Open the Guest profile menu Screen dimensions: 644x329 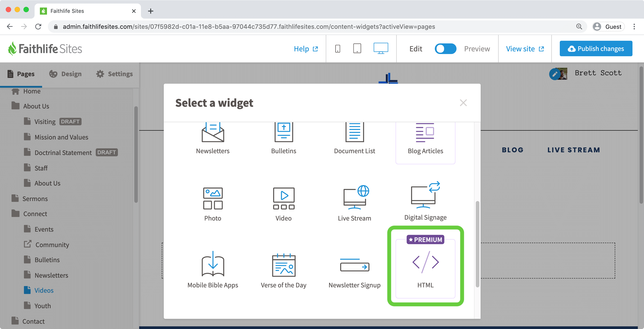(x=608, y=27)
